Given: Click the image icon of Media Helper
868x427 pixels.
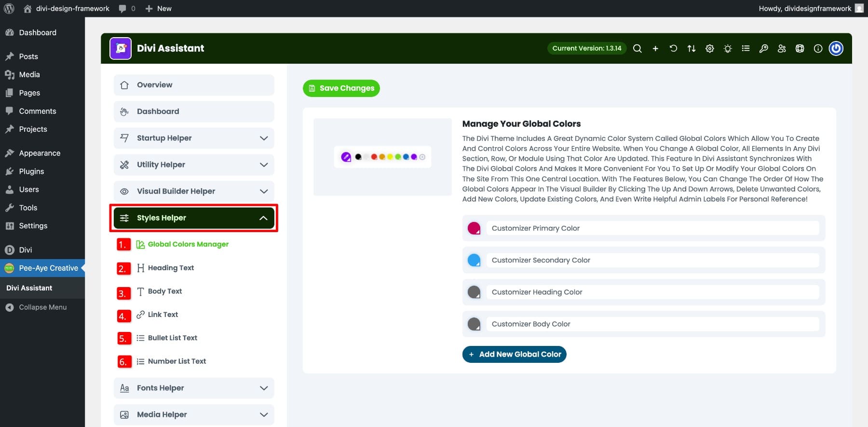Looking at the screenshot, I should pos(124,415).
